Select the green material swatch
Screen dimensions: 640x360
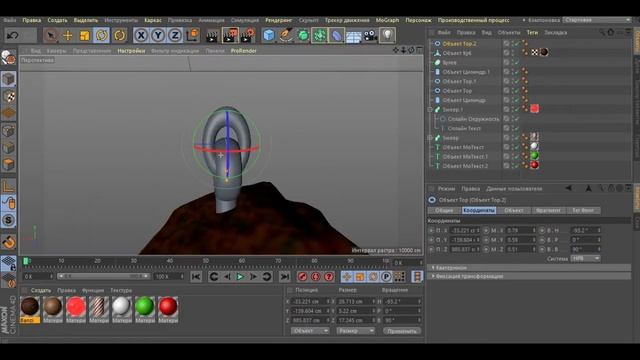pyautogui.click(x=144, y=307)
